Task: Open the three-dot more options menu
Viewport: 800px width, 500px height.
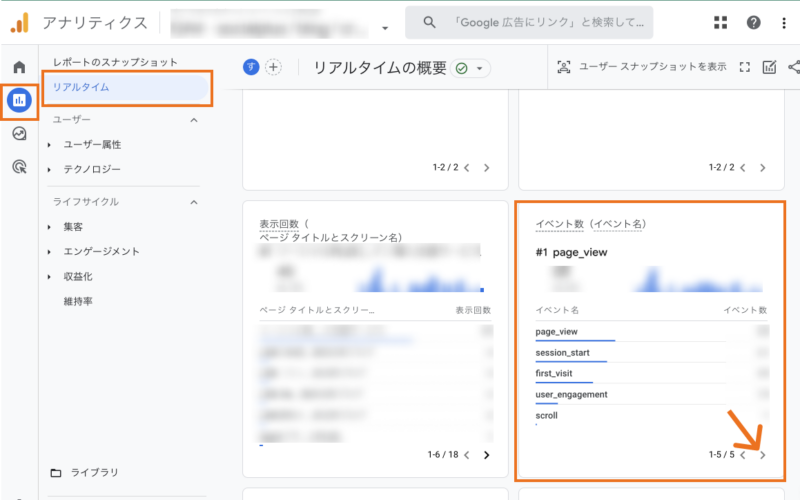Action: click(x=784, y=22)
